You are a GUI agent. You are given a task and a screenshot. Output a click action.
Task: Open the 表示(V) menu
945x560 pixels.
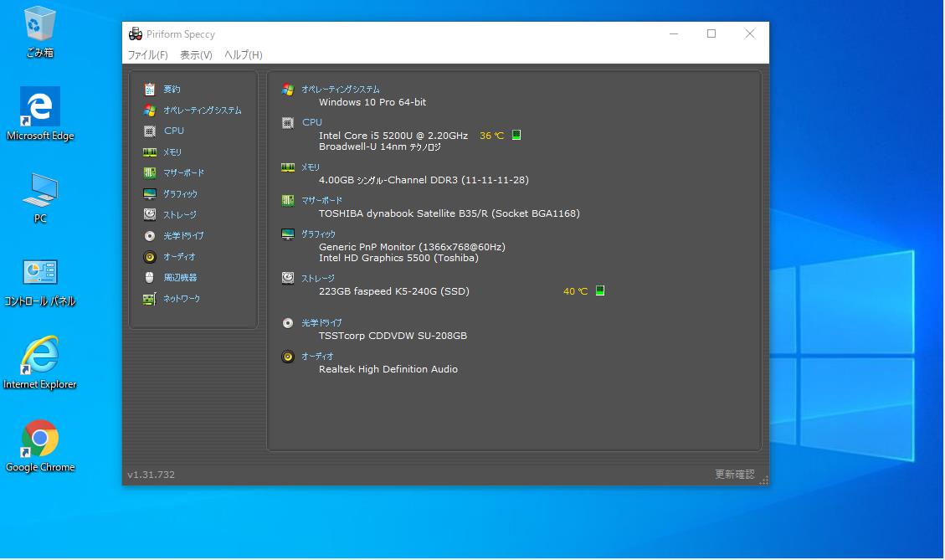(196, 55)
